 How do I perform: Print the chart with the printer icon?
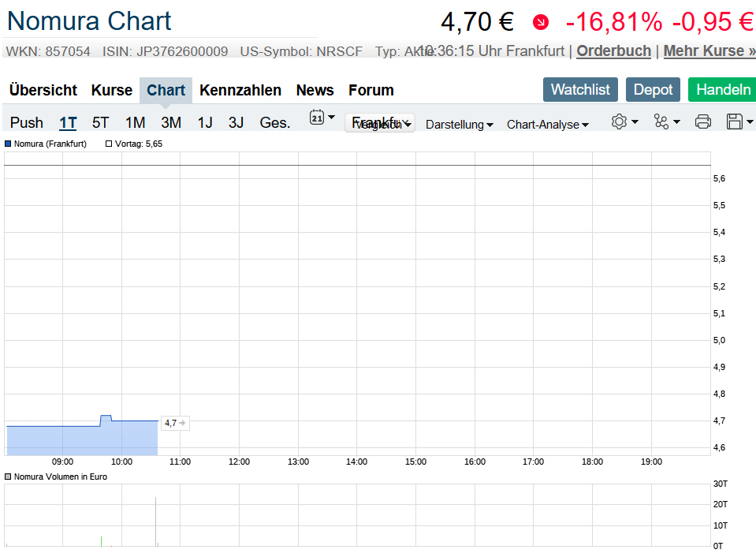703,121
